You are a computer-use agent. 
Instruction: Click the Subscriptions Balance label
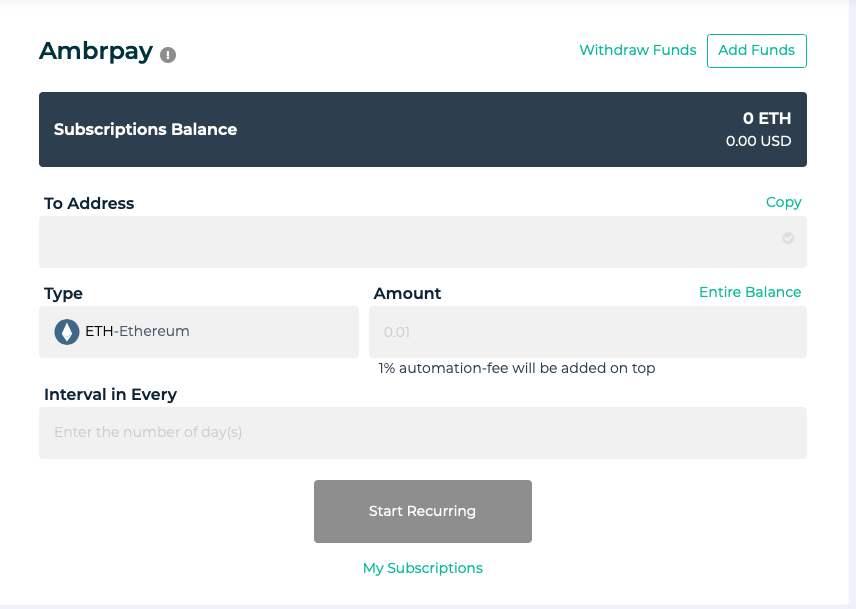(145, 129)
